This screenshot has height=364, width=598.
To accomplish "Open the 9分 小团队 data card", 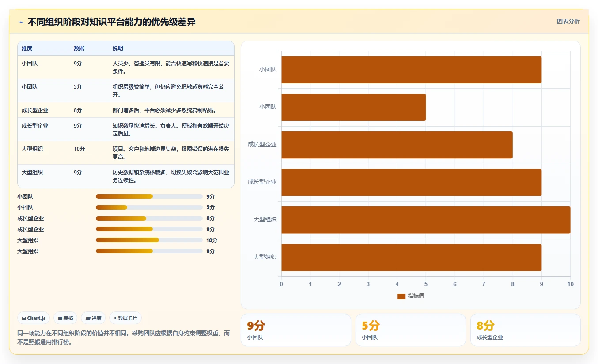I will click(x=296, y=330).
